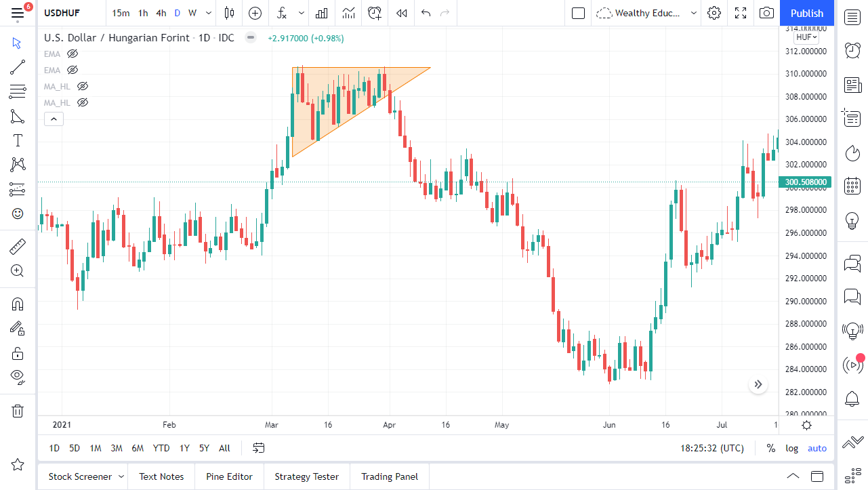Image resolution: width=868 pixels, height=490 pixels.
Task: Collapse the bottom panel with the chevron
Action: click(x=793, y=476)
